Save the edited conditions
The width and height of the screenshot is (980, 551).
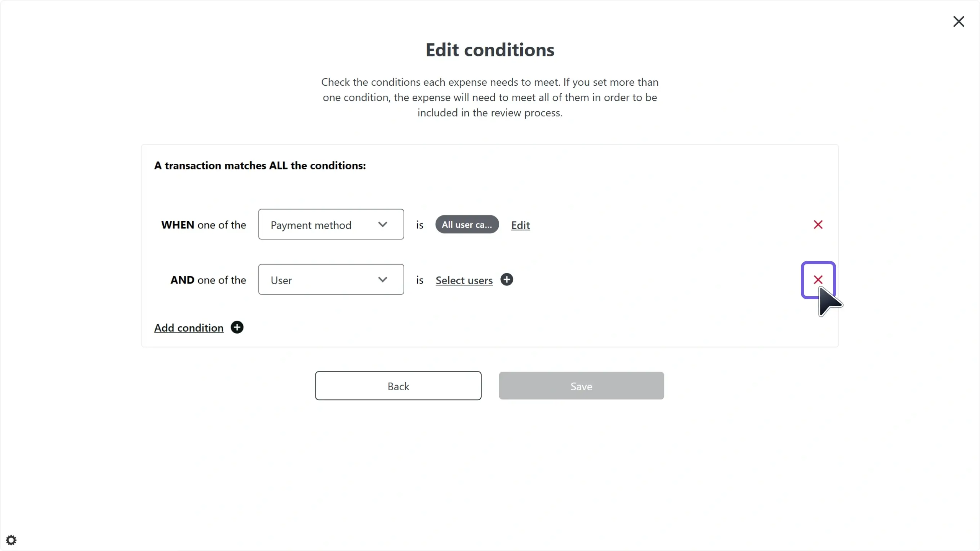click(x=581, y=385)
